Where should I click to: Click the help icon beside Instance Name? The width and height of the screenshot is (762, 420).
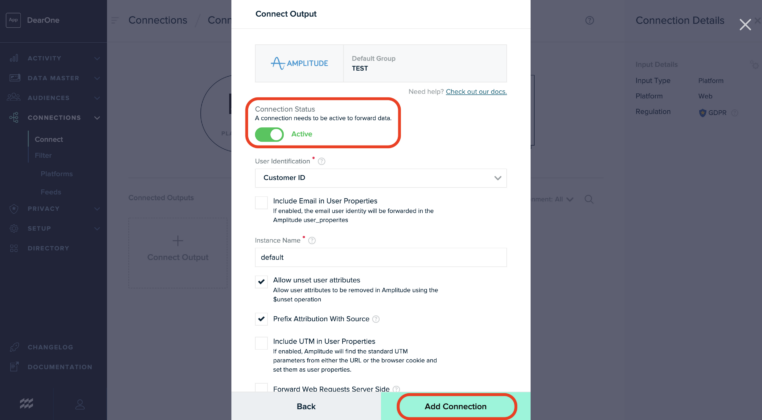(312, 240)
